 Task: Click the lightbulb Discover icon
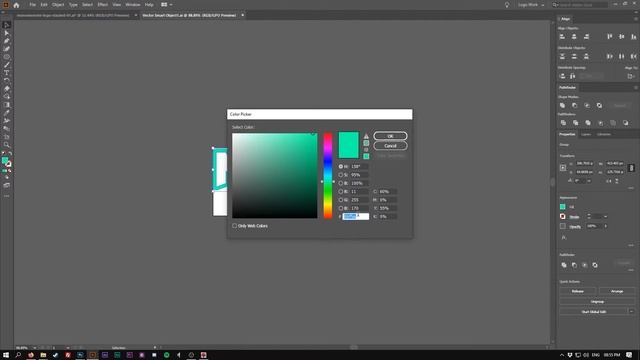pyautogui.click(x=507, y=5)
